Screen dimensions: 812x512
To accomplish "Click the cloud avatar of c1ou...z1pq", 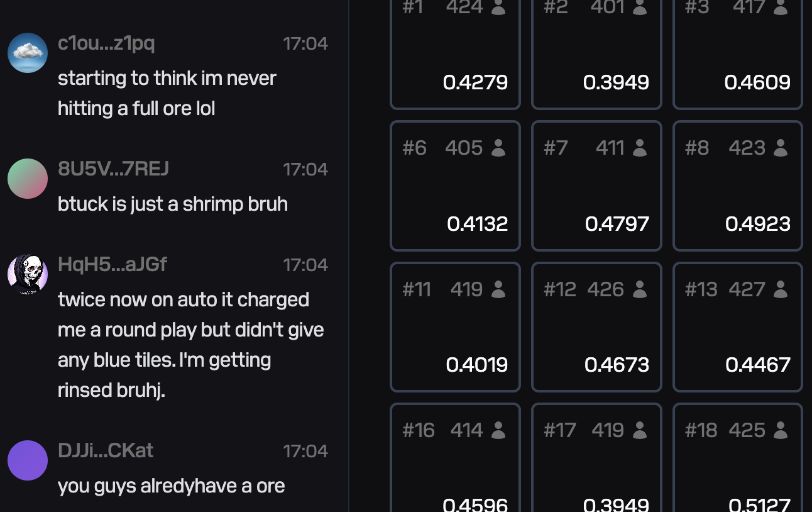I will point(28,53).
